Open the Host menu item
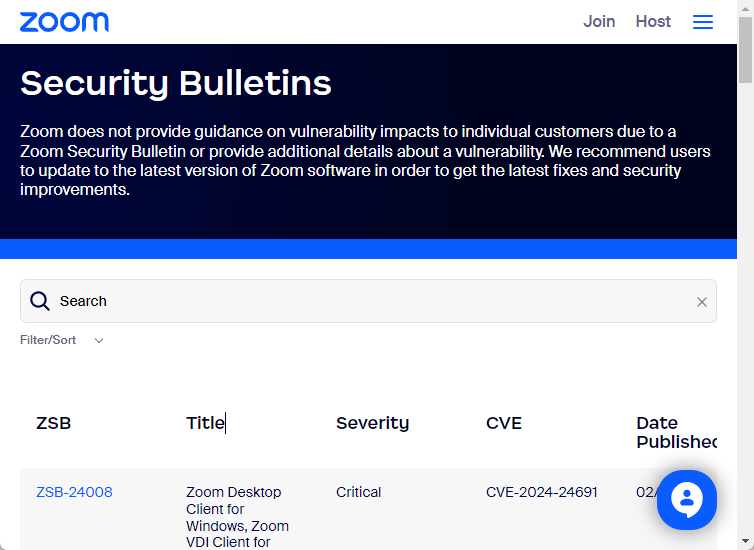The width and height of the screenshot is (754, 550). pyautogui.click(x=653, y=21)
